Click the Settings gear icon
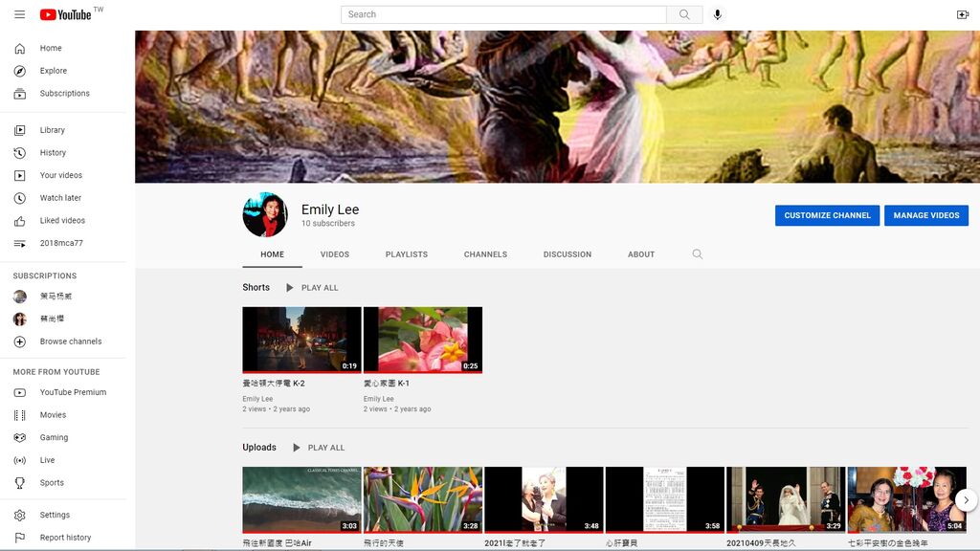Image resolution: width=980 pixels, height=551 pixels. pos(20,516)
